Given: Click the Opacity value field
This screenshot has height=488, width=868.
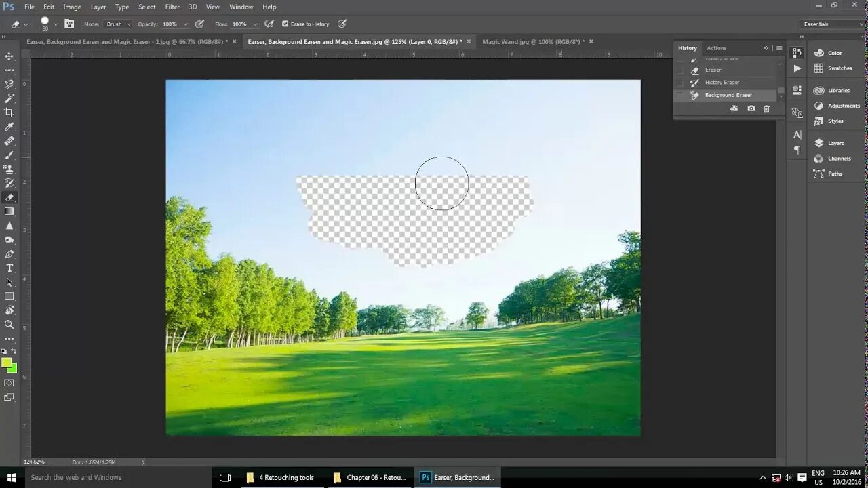Looking at the screenshot, I should [x=170, y=24].
